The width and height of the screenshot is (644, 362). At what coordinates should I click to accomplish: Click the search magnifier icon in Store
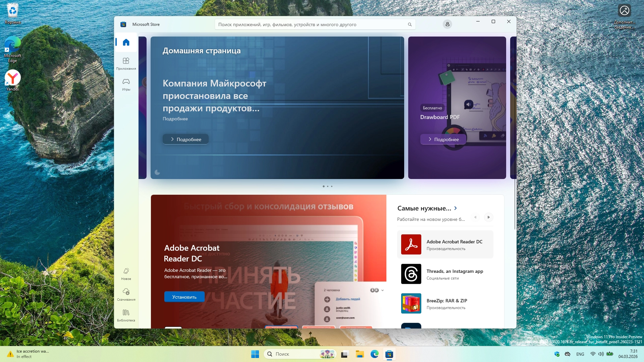point(410,24)
